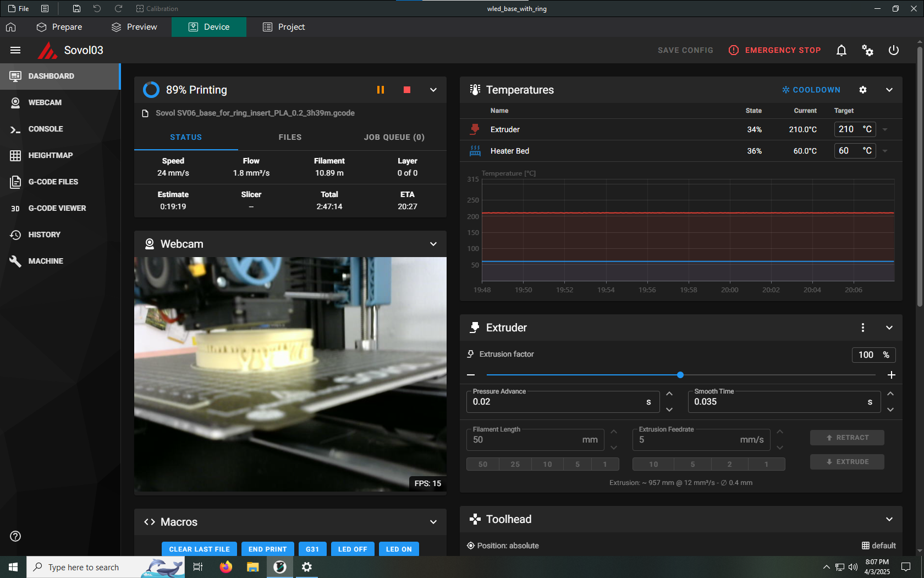Image resolution: width=924 pixels, height=578 pixels.
Task: Click the home icon in top bar
Action: pyautogui.click(x=11, y=27)
